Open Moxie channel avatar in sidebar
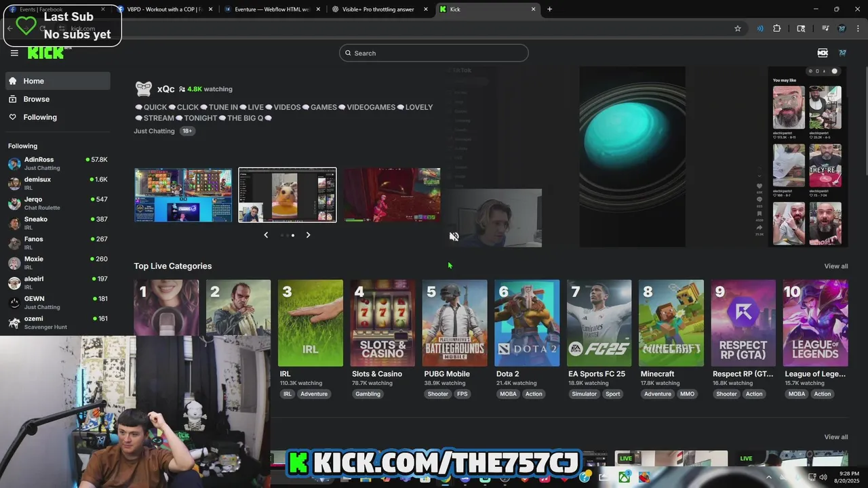Image resolution: width=868 pixels, height=488 pixels. click(14, 263)
